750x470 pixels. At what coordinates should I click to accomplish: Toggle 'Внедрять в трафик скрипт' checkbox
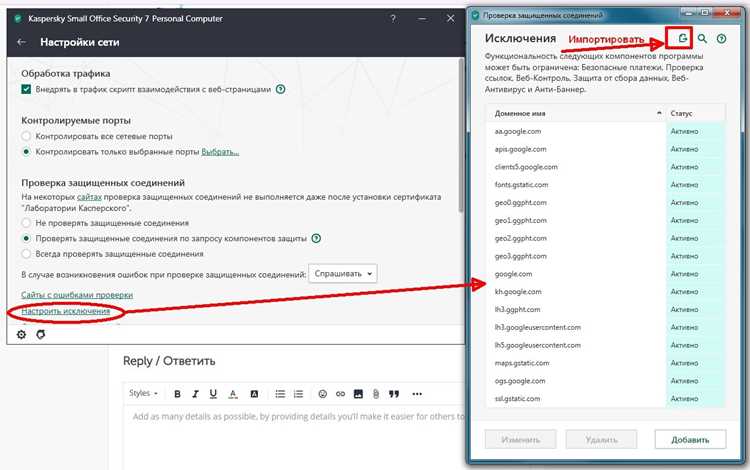(26, 89)
